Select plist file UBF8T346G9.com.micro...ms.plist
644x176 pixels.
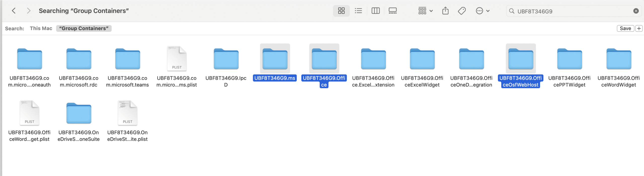[x=177, y=58]
